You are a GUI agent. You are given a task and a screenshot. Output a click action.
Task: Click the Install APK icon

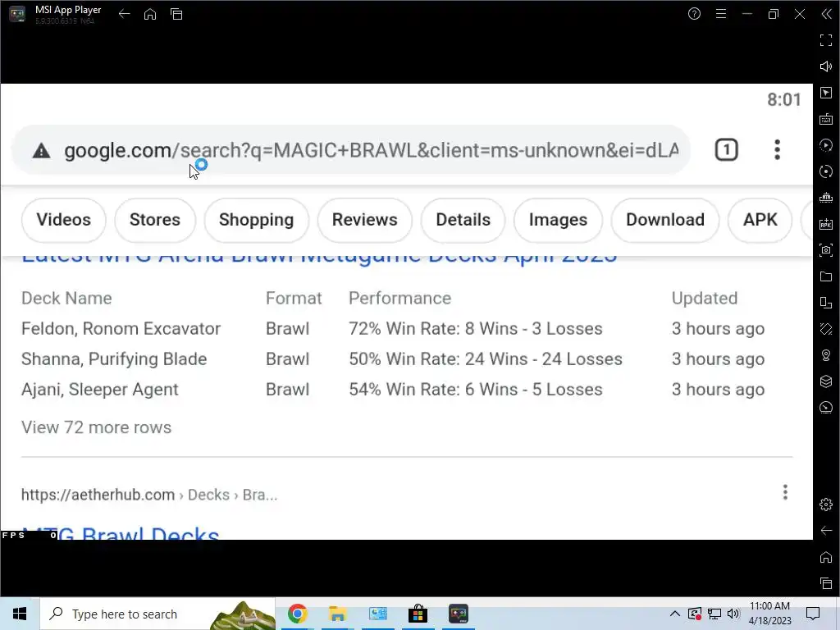826,224
